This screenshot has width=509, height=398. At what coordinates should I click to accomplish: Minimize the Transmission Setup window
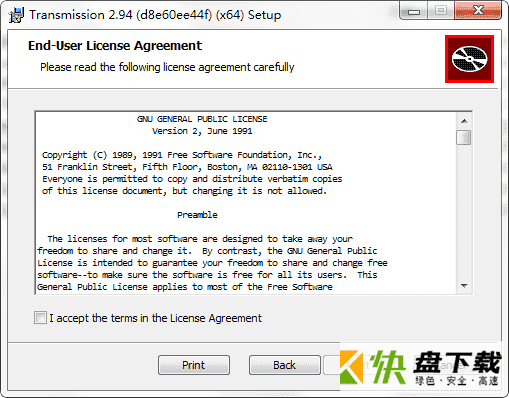(x=414, y=12)
